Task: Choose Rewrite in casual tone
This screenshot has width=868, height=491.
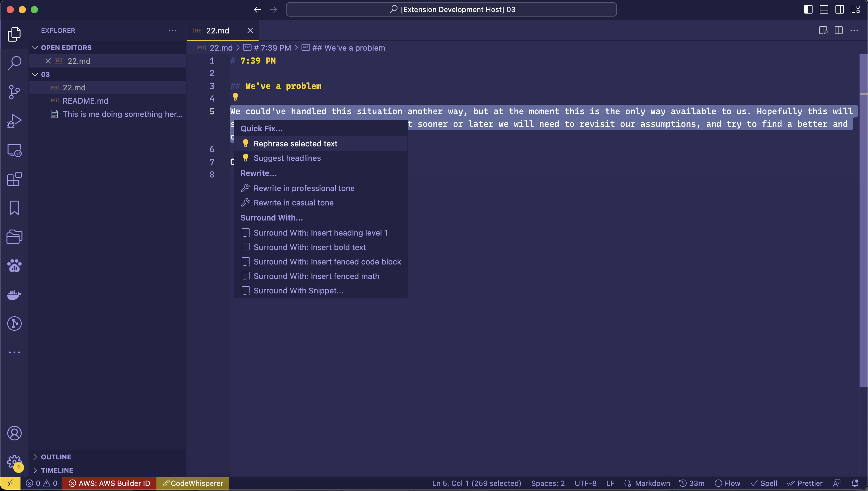Action: click(x=321, y=203)
